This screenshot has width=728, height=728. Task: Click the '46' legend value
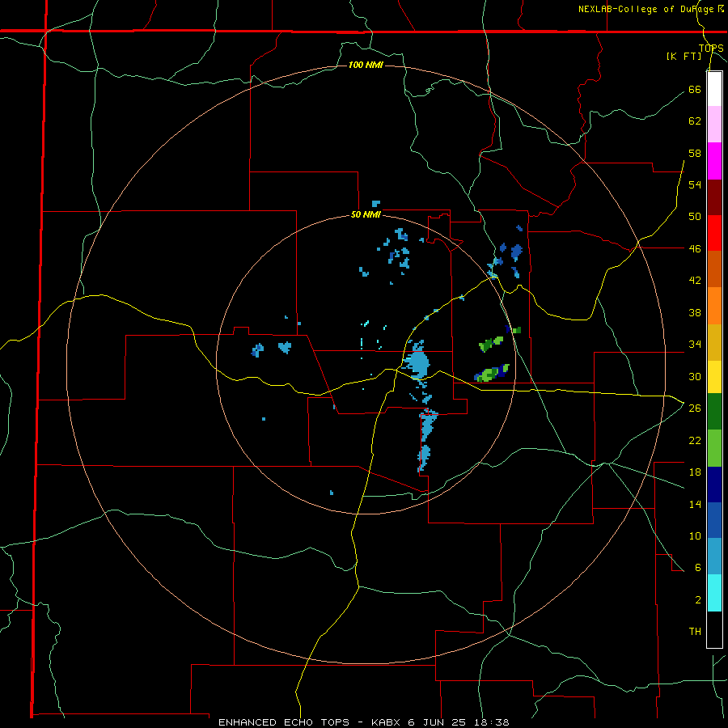[x=695, y=248]
